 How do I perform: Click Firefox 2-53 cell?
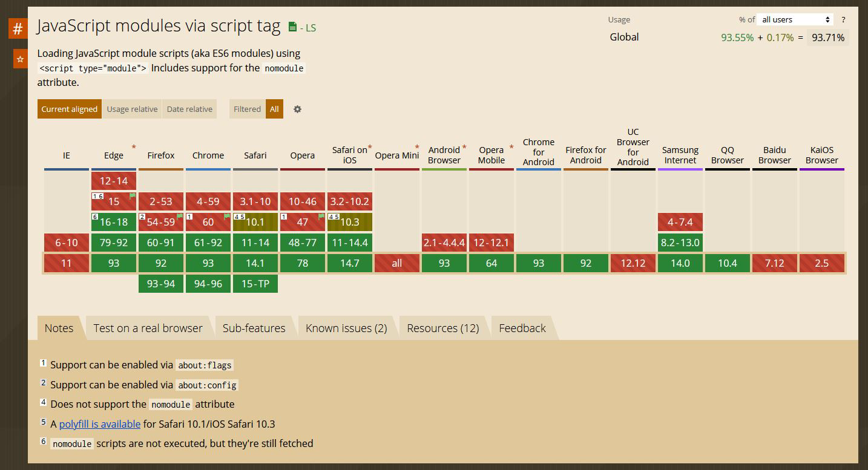click(x=161, y=201)
